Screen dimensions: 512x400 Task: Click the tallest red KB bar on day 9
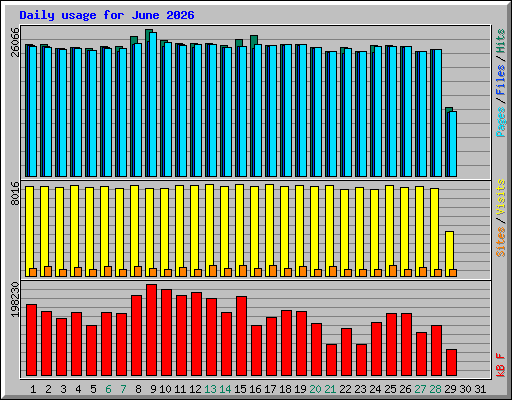click(151, 330)
